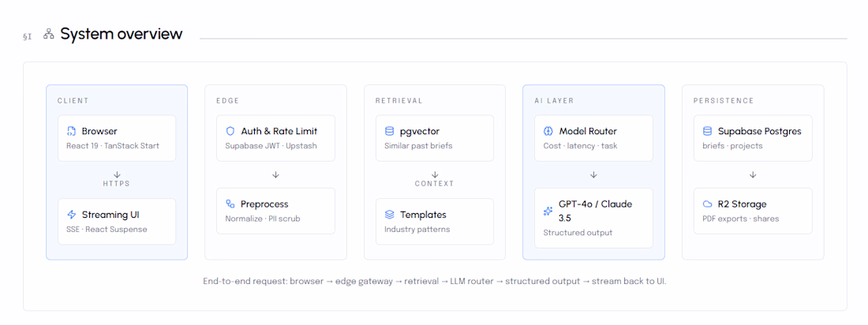Click 'PDF exports · shares' subtitle

[x=741, y=219]
